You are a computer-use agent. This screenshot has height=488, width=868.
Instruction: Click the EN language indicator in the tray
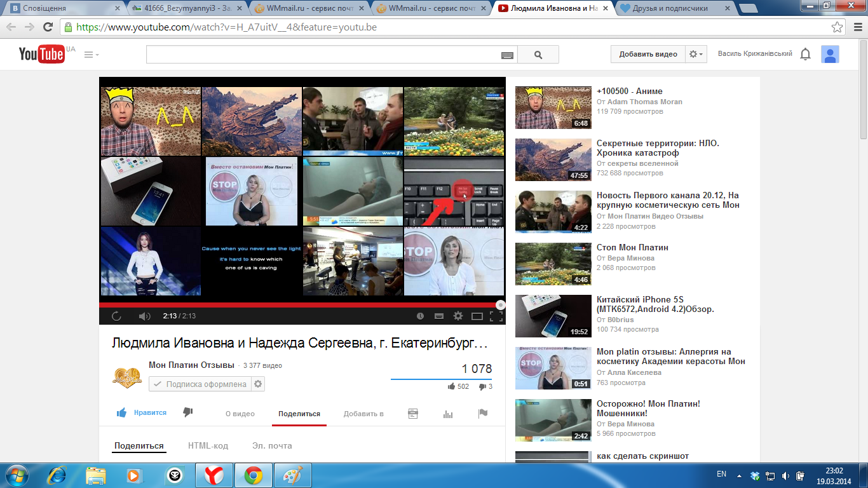(722, 474)
